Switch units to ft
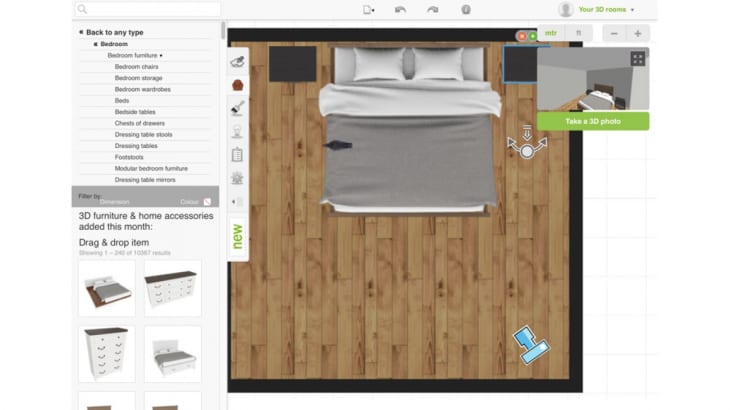 tap(577, 33)
